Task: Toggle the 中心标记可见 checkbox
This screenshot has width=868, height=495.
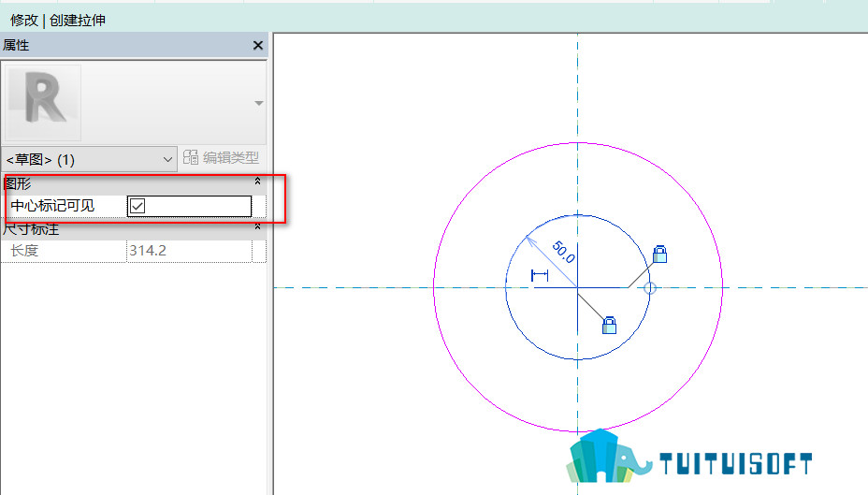Action: coord(137,206)
